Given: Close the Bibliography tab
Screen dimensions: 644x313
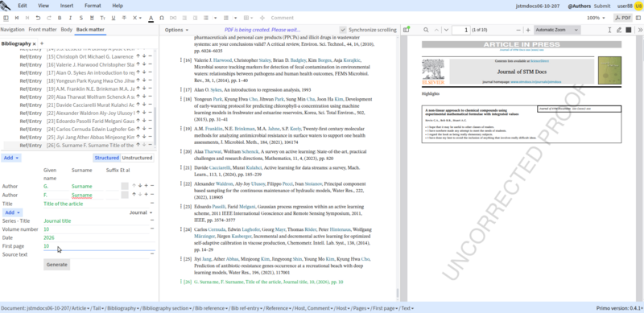Looking at the screenshot, I should coord(35,43).
